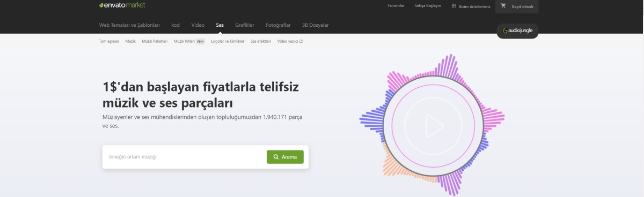This screenshot has width=644, height=197.
Task: Click the Kayıt olmak button
Action: tap(517, 6)
